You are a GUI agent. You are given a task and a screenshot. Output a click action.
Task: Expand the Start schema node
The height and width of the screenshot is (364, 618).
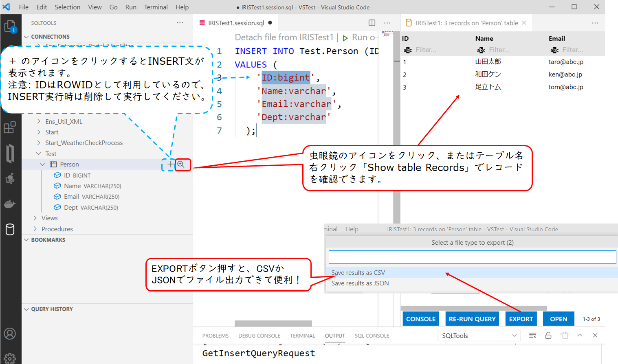point(39,132)
